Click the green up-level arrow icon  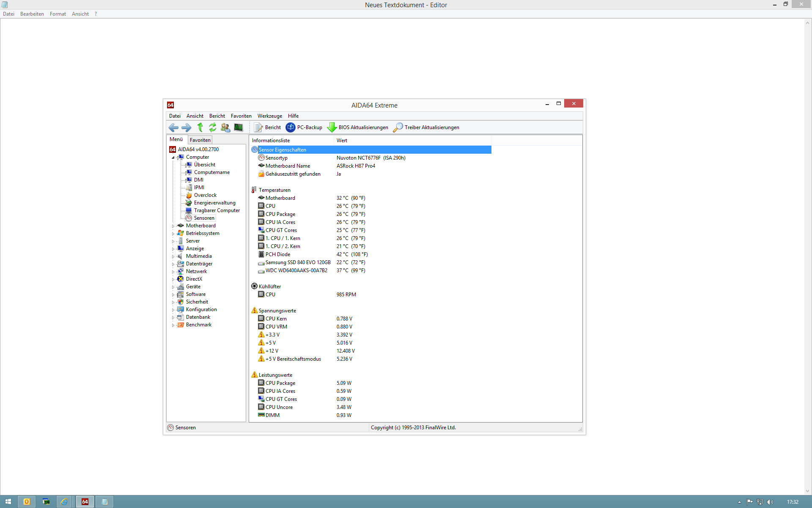200,127
